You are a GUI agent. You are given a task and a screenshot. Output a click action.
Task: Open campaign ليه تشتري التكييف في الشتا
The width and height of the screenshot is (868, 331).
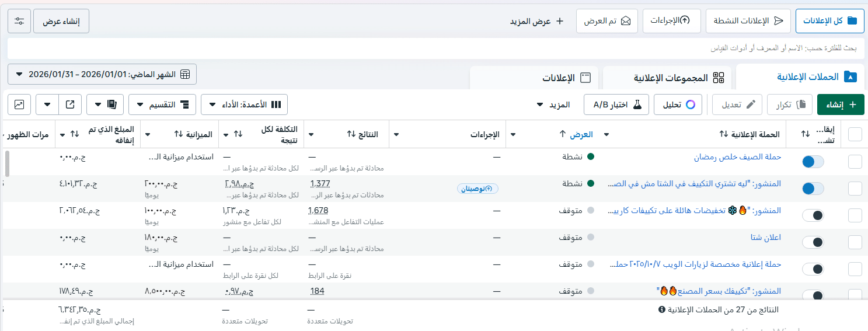click(695, 184)
